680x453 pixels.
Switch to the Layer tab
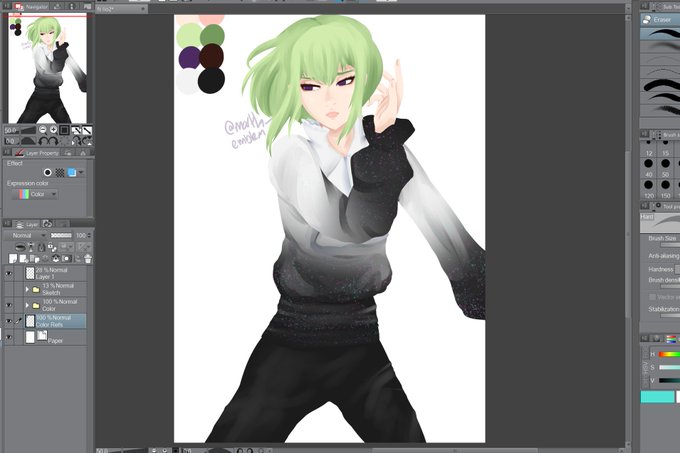pos(26,224)
